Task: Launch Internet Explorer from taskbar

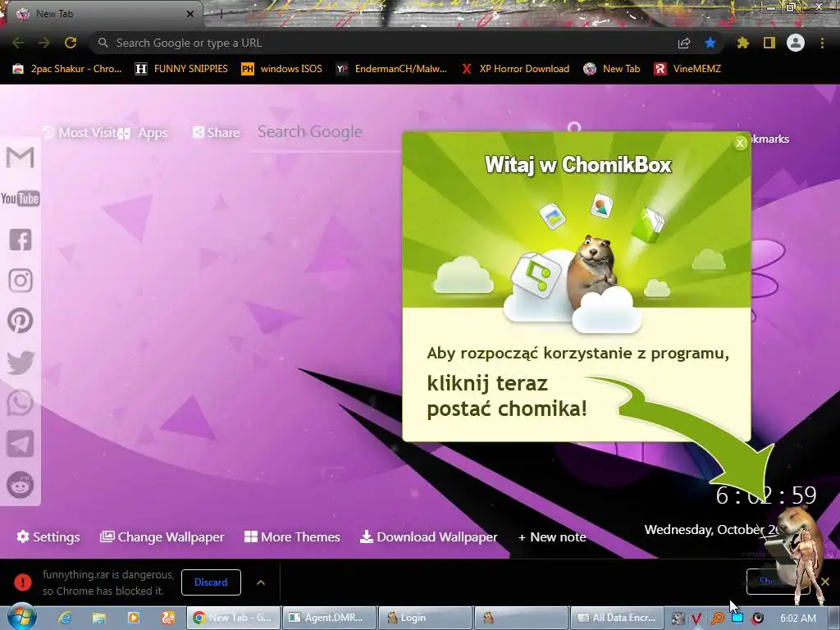Action: [65, 618]
